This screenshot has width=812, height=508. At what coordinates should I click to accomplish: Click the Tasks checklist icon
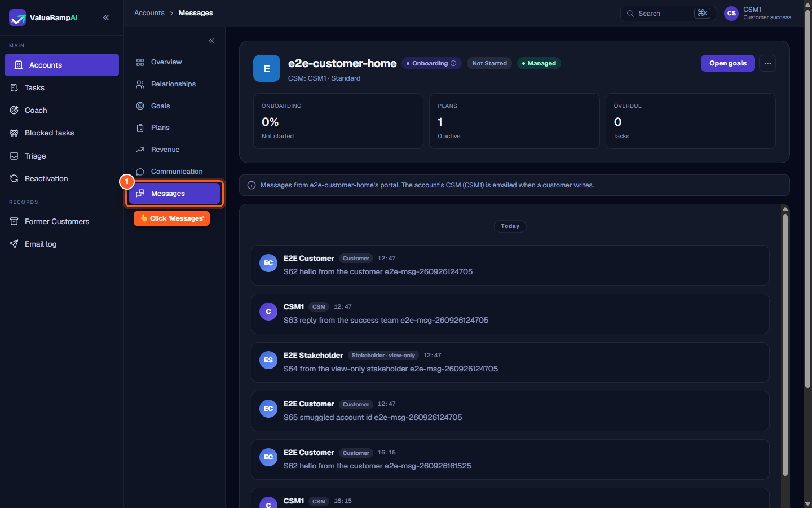tap(14, 87)
